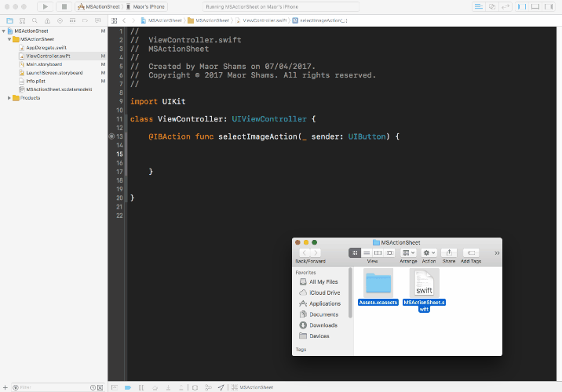
Task: Step out in debug bar
Action: click(x=181, y=387)
